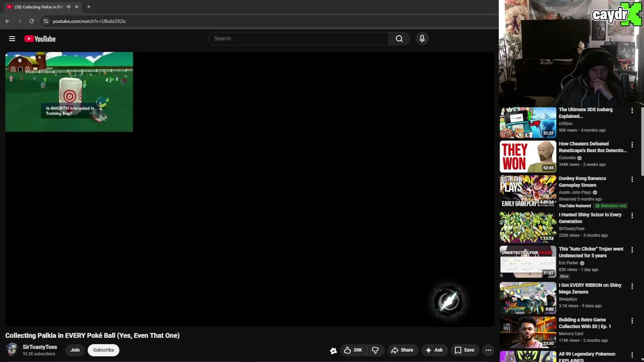Click the video title 'Collecting Palkia in EVERY Poké Ball'
This screenshot has height=362, width=644.
point(93,335)
